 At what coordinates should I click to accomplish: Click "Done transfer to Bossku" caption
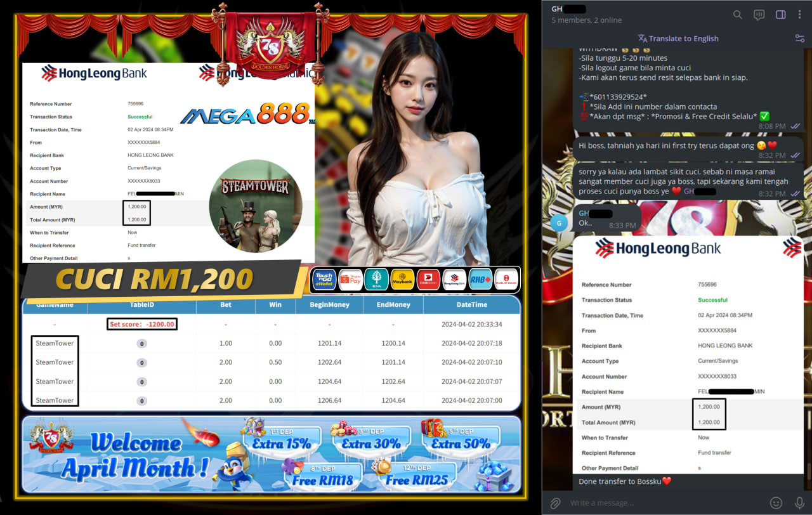coord(624,481)
